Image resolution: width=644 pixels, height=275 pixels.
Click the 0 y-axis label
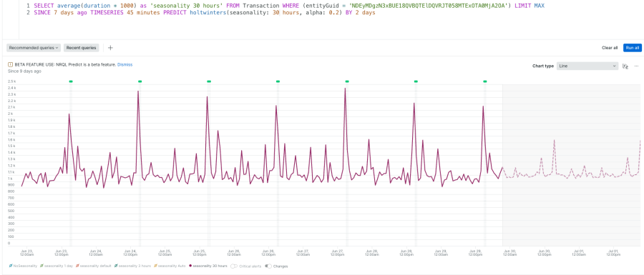[x=9, y=243]
